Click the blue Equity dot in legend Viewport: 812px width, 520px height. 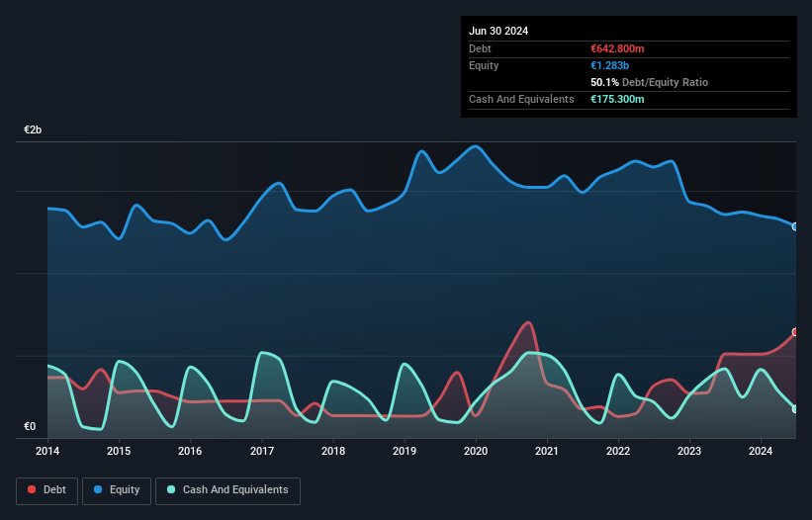click(x=99, y=490)
